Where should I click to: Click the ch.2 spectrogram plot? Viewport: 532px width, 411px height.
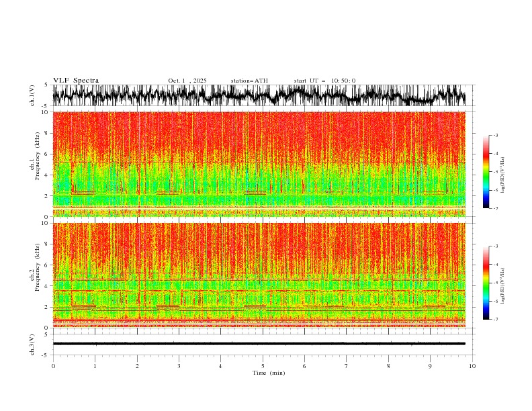coord(259,275)
